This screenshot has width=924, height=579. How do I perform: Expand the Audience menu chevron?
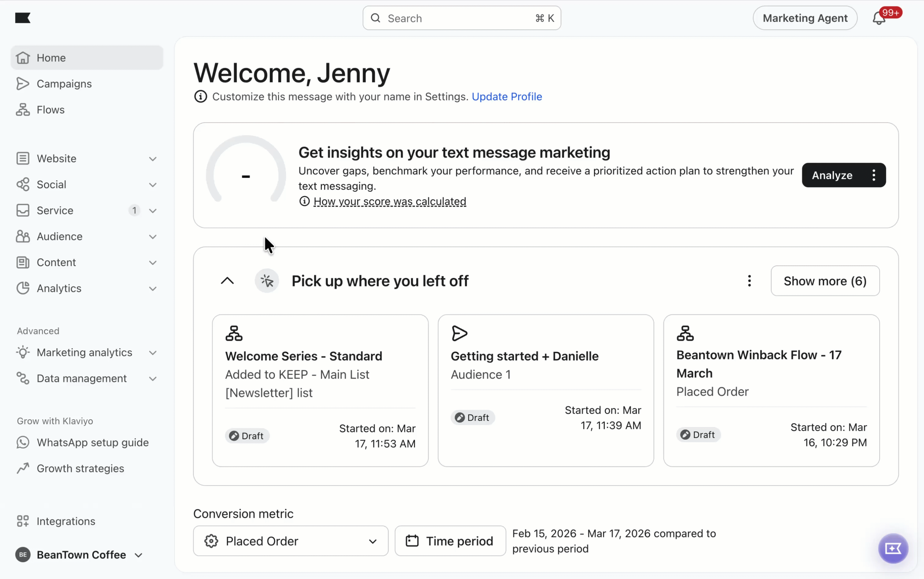[x=153, y=237]
